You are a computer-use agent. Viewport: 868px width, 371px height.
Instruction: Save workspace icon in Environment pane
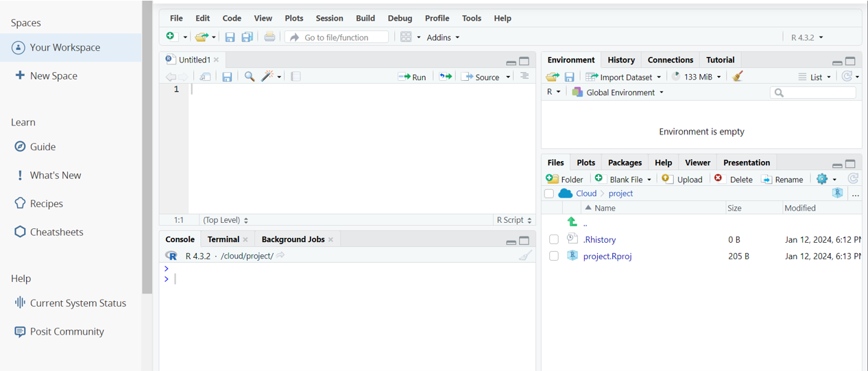(569, 77)
